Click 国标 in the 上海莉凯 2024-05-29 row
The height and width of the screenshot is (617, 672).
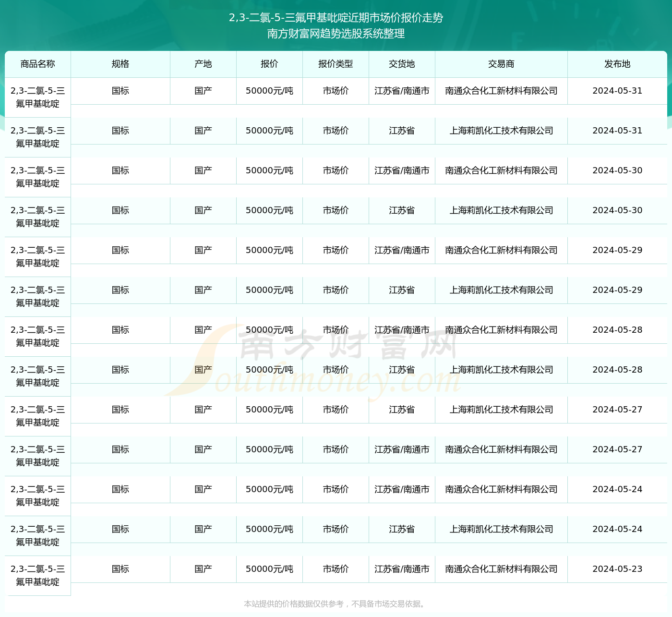pyautogui.click(x=120, y=290)
